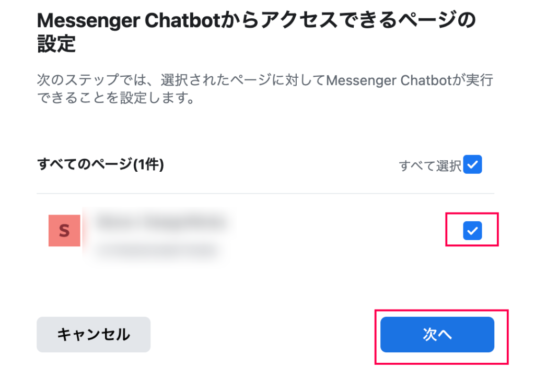
Task: Select the red S page avatar
Action: (64, 230)
